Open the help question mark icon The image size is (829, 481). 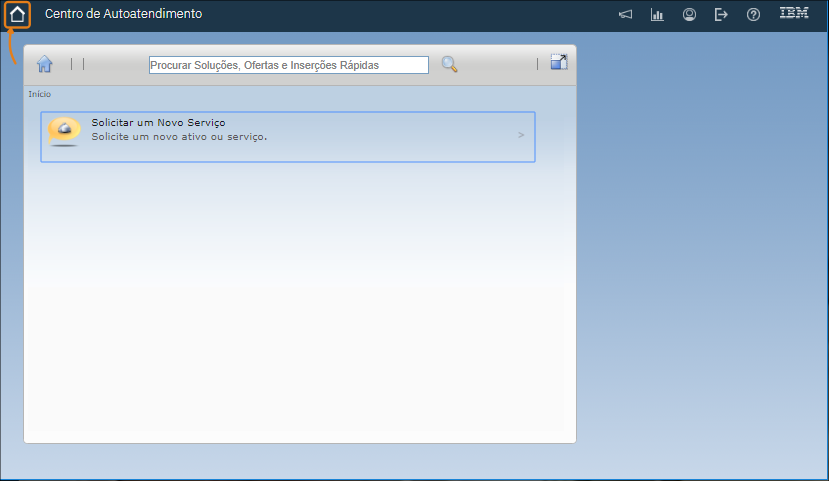tap(753, 15)
